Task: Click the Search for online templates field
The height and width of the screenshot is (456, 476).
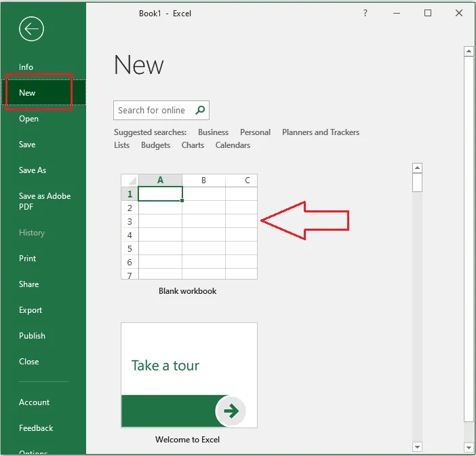Action: (x=161, y=110)
